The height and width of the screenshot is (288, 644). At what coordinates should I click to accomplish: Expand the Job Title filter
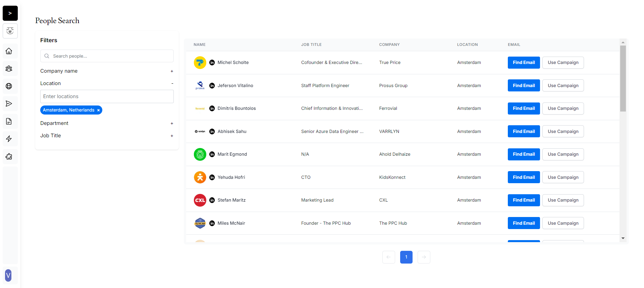172,136
